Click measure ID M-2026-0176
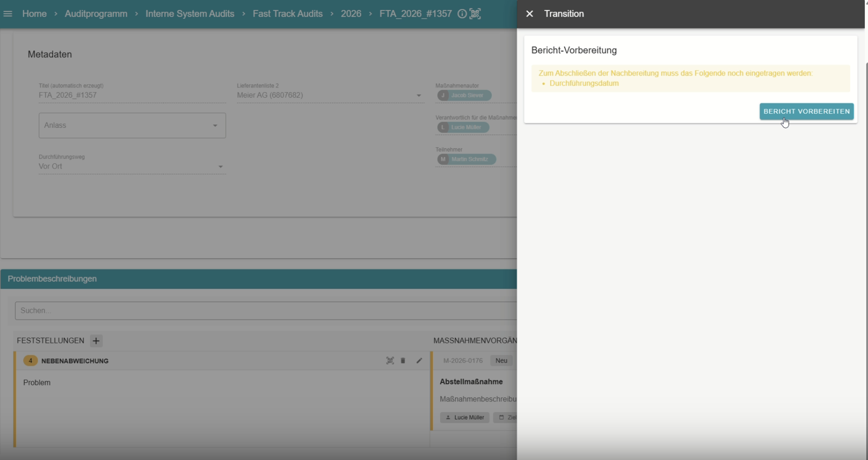 coord(463,361)
